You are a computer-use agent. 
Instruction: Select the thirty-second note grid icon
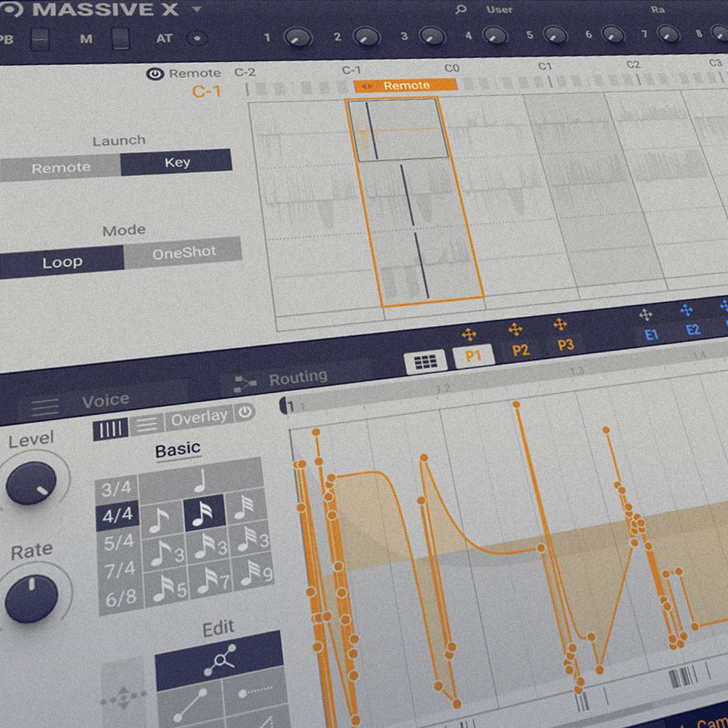point(245,507)
